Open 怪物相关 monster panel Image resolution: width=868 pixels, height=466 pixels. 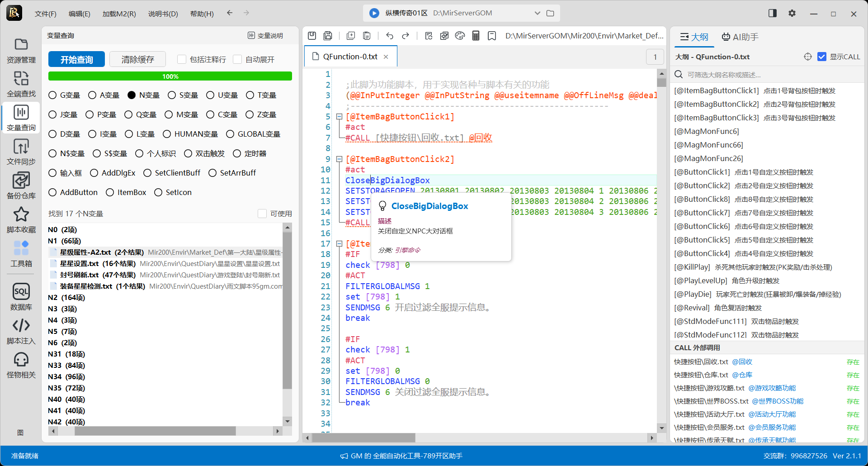pyautogui.click(x=21, y=366)
